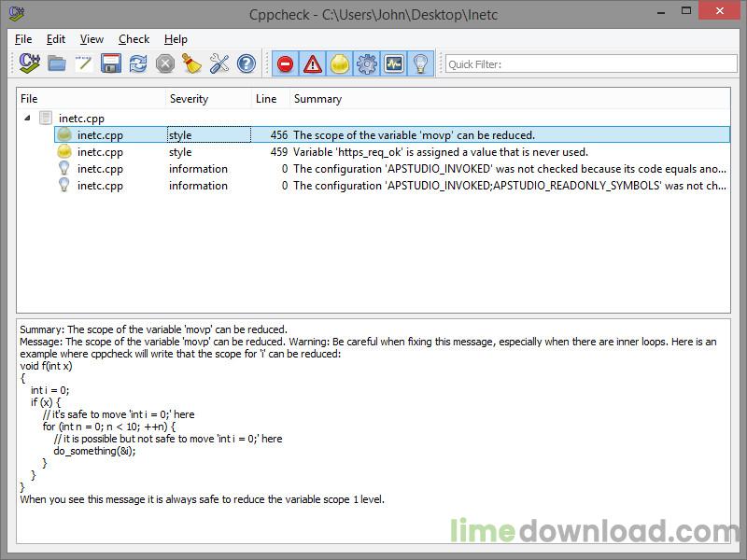Click the Quick Filter input field
Screen dimensions: 747x560
pos(588,64)
